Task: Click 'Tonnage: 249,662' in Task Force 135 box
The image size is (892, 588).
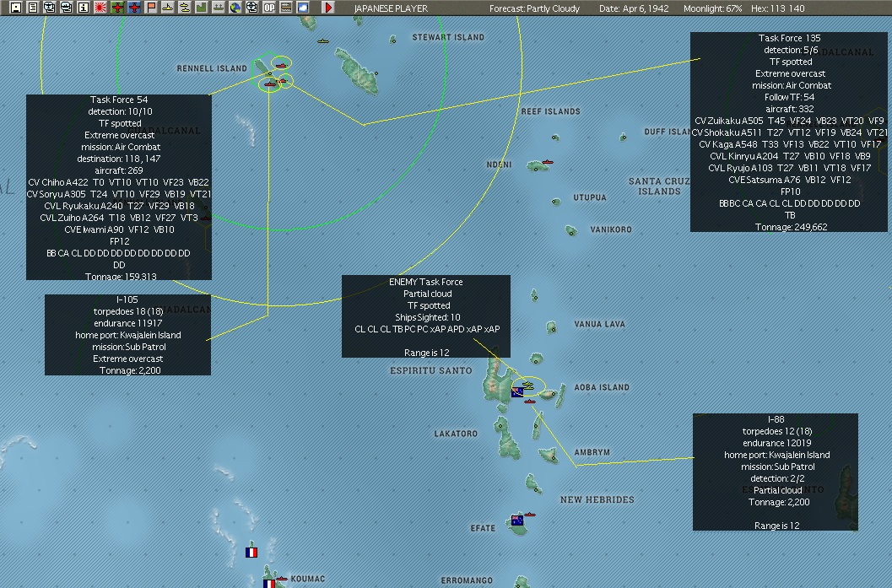Action: pyautogui.click(x=791, y=227)
